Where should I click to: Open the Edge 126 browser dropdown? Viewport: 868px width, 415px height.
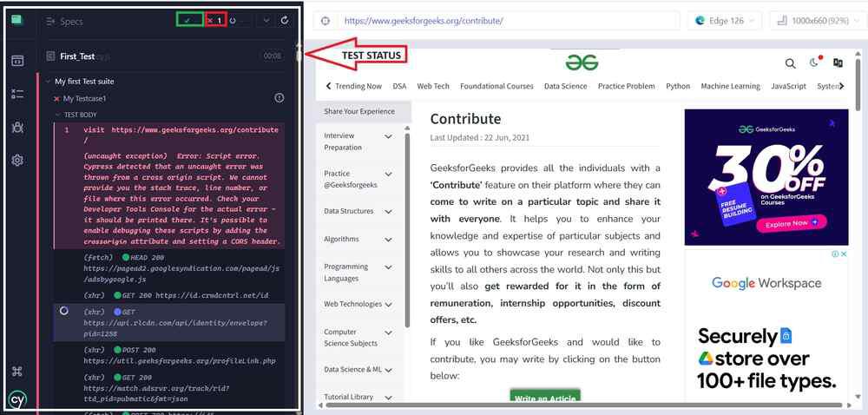[725, 21]
